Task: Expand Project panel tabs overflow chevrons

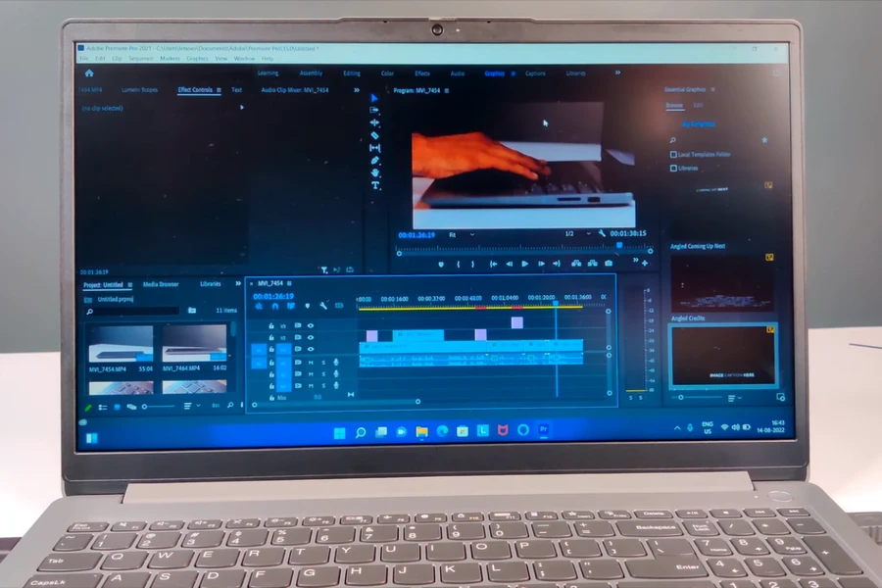Action: tap(238, 283)
